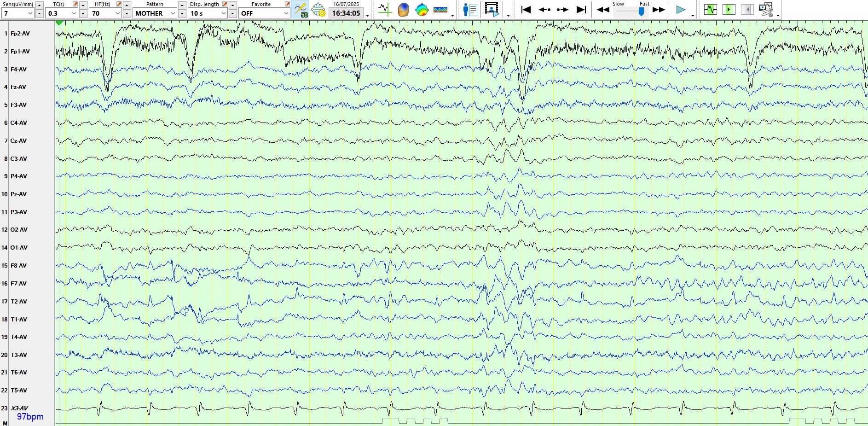Image resolution: width=868 pixels, height=426 pixels.
Task: Click the 16:34:05 recording time display
Action: pos(346,13)
